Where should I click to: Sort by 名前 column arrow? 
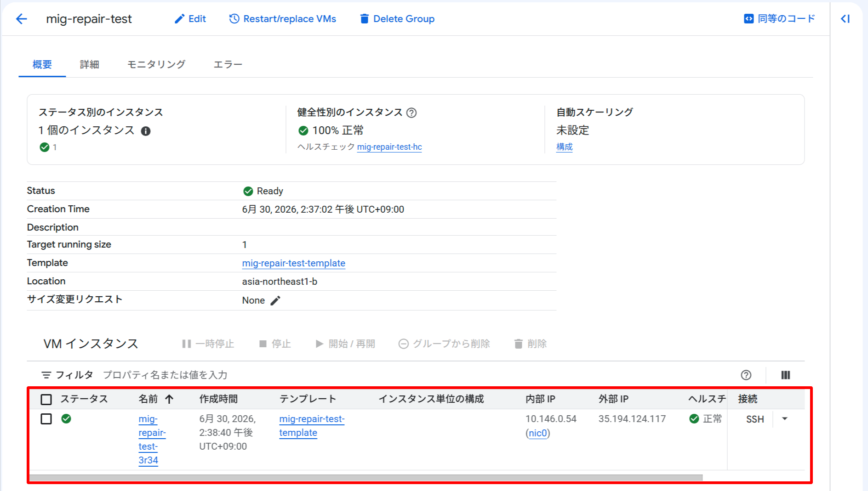pyautogui.click(x=169, y=399)
